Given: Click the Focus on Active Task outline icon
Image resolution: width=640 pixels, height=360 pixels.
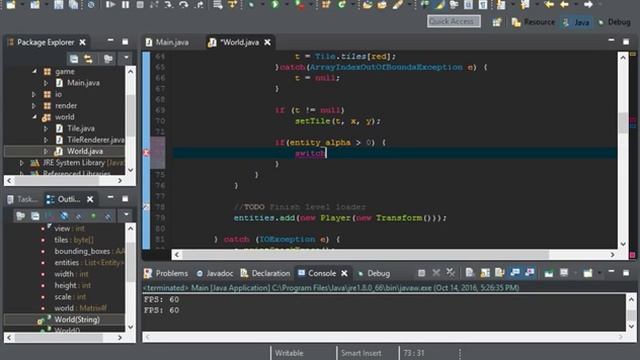Looking at the screenshot, I should (x=20, y=216).
